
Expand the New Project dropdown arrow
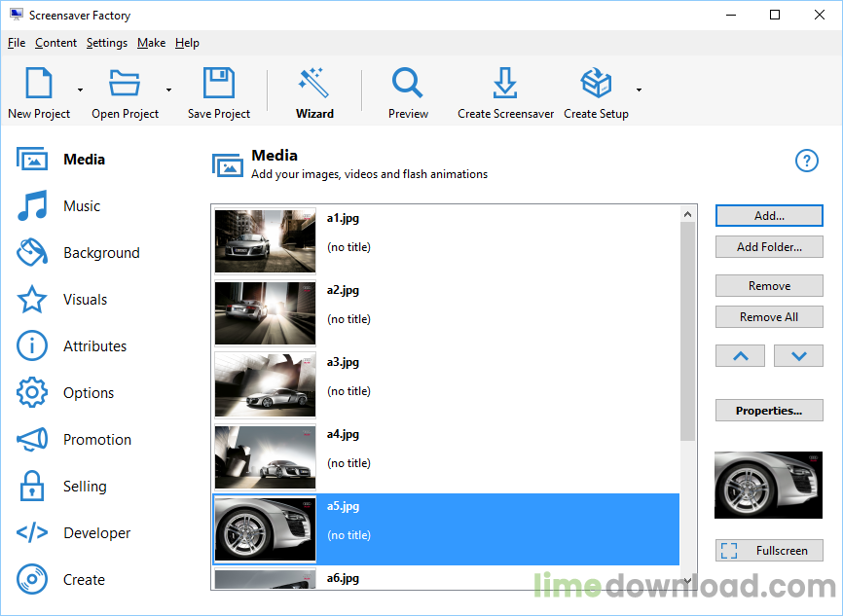pos(80,91)
